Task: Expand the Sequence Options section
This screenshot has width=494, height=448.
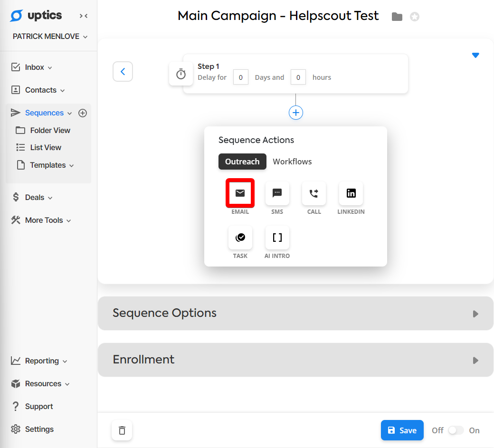Action: (x=295, y=314)
